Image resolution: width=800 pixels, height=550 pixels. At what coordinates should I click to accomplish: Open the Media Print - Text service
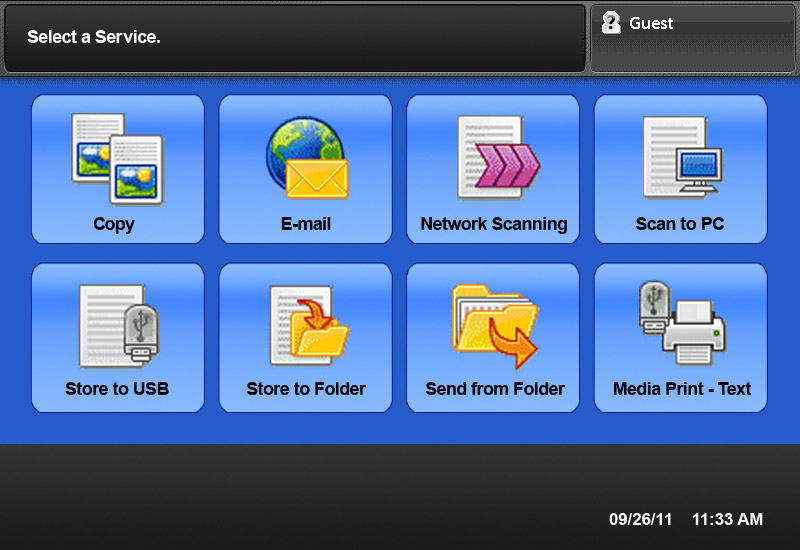click(x=681, y=338)
